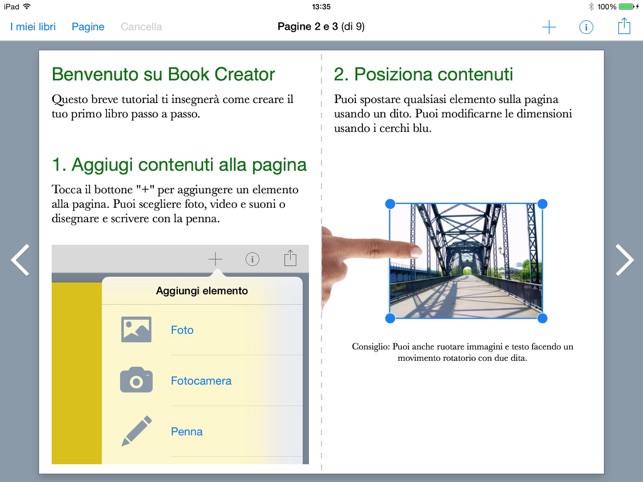The width and height of the screenshot is (643, 482).
Task: Tap the bottom-left blue resize handle
Action: [x=390, y=318]
